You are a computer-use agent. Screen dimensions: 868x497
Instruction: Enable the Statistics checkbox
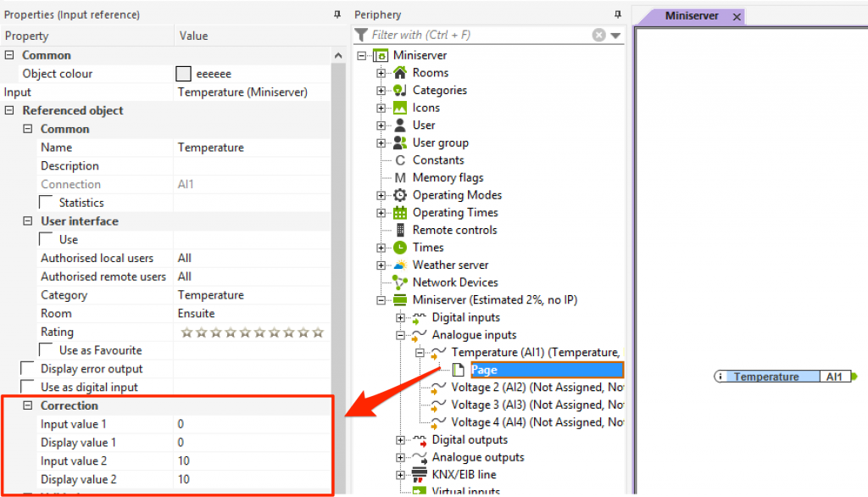(x=47, y=203)
